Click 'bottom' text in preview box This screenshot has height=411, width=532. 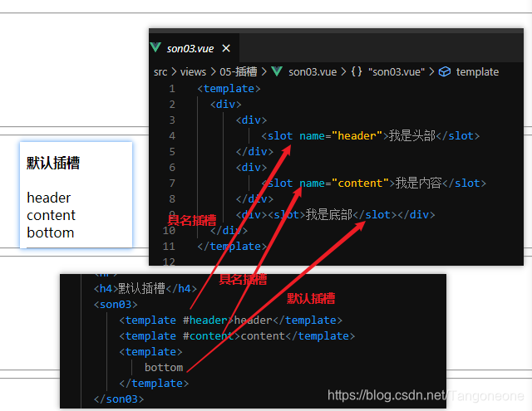pyautogui.click(x=51, y=232)
